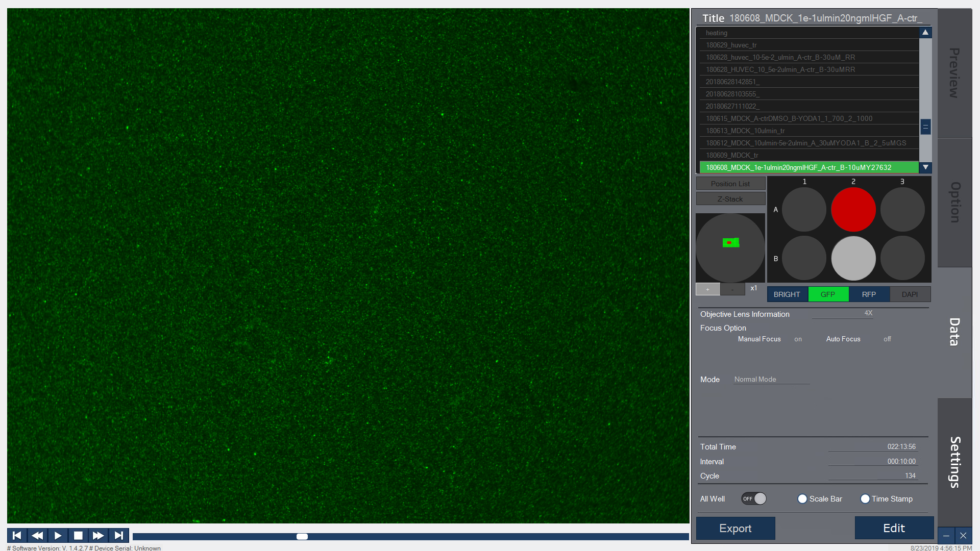Jump to last frame of playback

click(118, 535)
